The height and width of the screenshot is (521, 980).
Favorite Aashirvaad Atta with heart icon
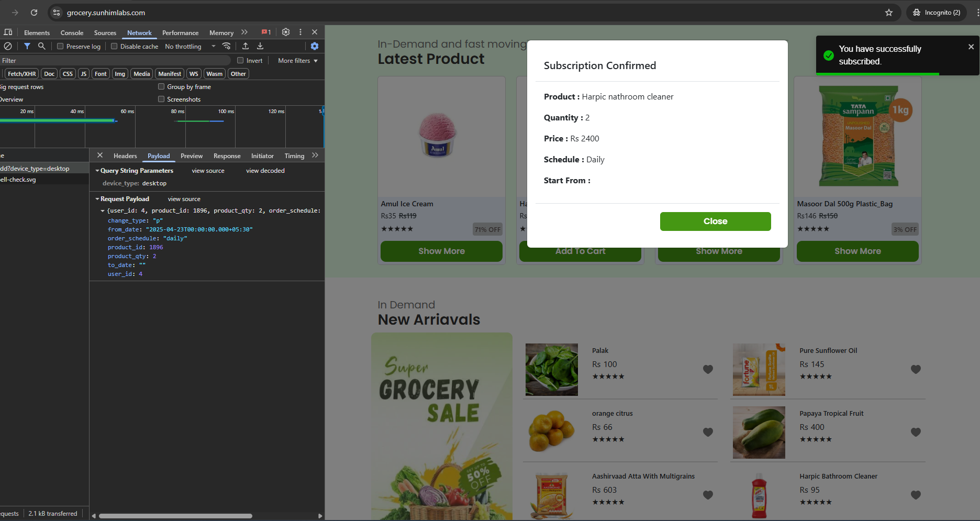click(x=708, y=495)
